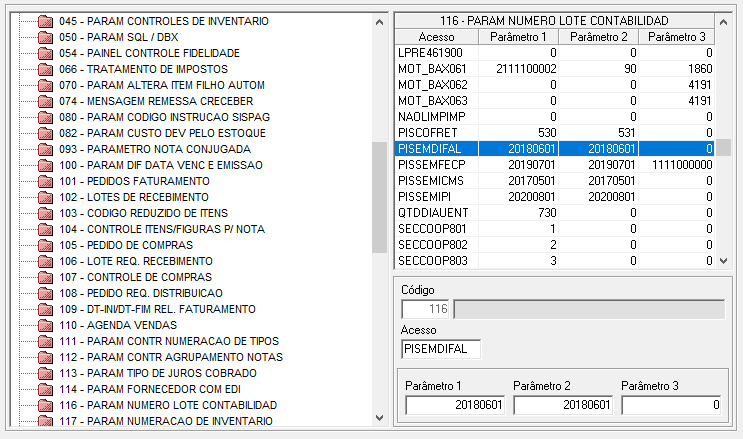Viewport: 743px width, 439px height.
Task: Select the PISCOFRET row
Action: coord(554,133)
